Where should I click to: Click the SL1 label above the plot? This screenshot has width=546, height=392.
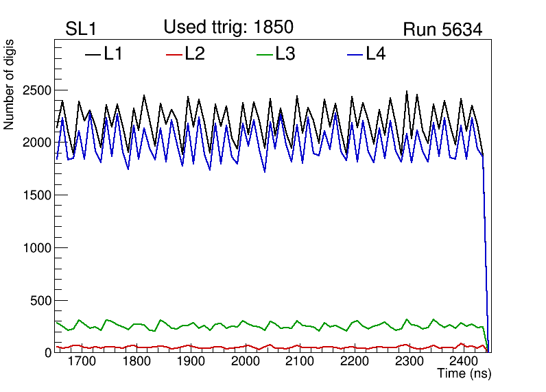[x=80, y=29]
